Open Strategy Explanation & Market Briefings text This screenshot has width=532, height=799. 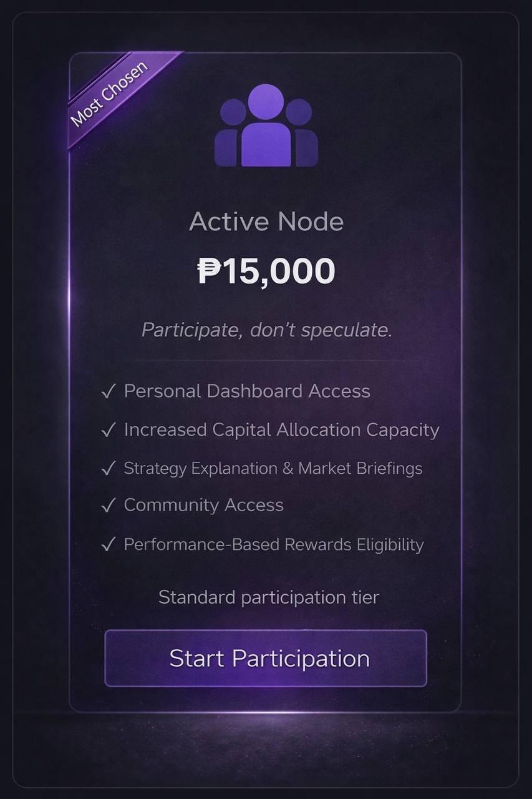[x=273, y=469]
